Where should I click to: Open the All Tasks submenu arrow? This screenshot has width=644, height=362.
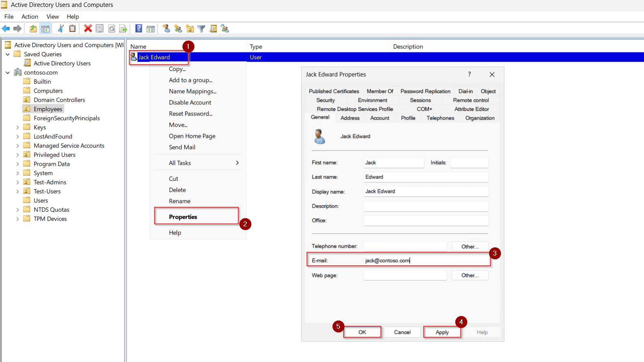click(237, 163)
